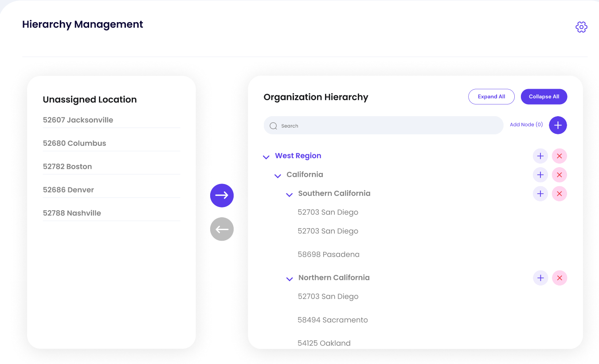Click the gray move-left arrow
599x364 pixels.
tap(222, 229)
